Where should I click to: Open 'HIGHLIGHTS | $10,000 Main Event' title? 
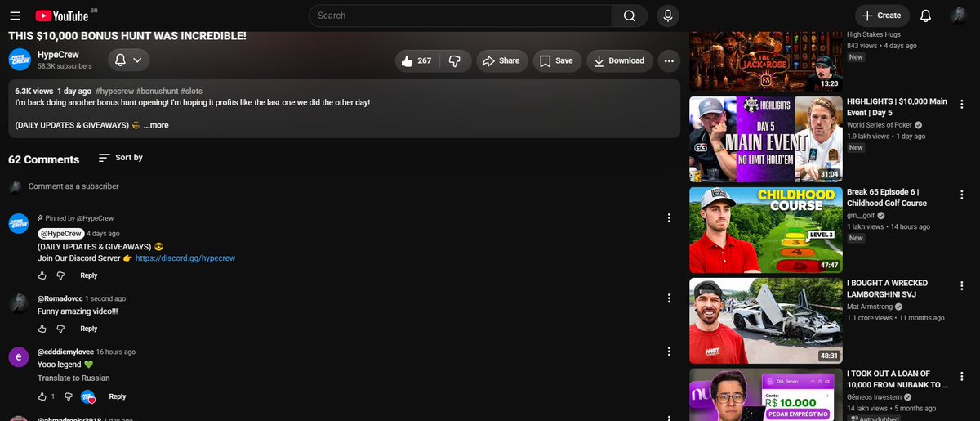(x=897, y=107)
